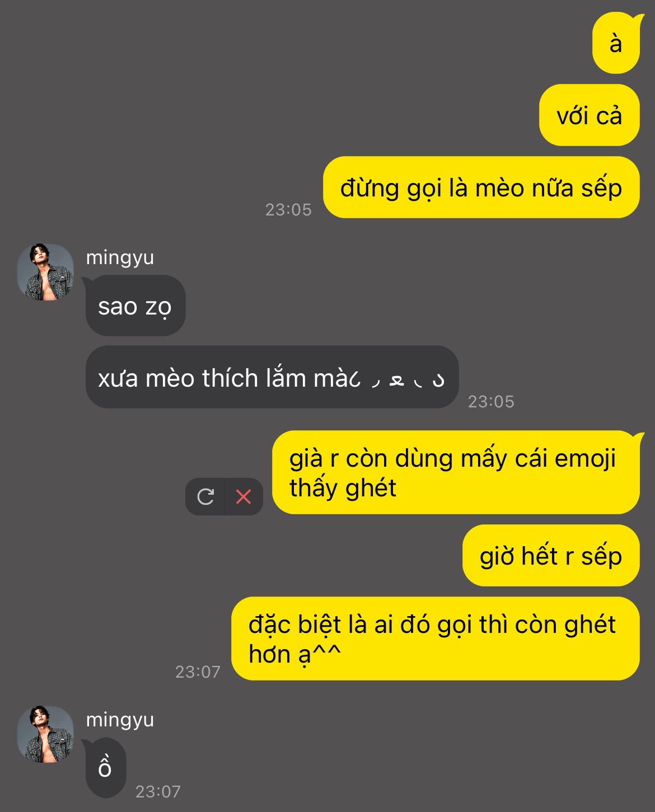The height and width of the screenshot is (812, 655).
Task: Tap the 23:07 timestamp beside 'ồ'
Action: (158, 791)
